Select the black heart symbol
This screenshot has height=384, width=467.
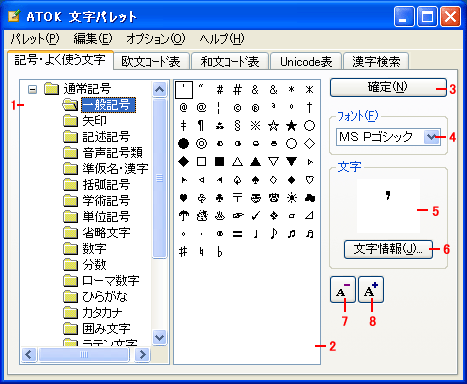coord(183,198)
